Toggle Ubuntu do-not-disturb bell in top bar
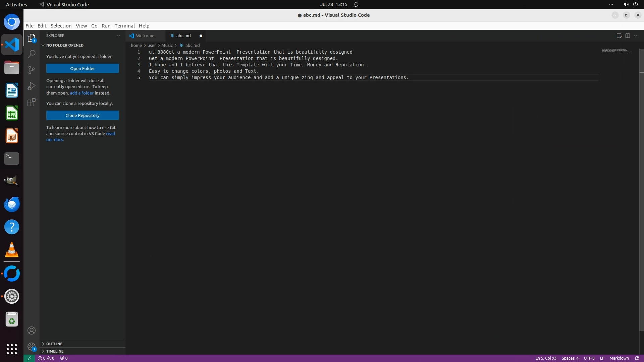The width and height of the screenshot is (644, 362). [x=356, y=4]
